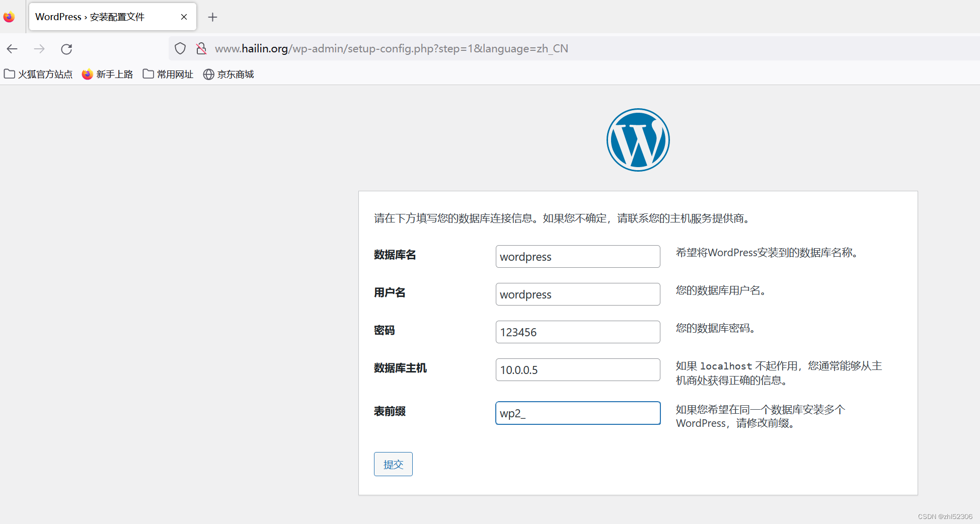
Task: Reload the current page
Action: (66, 49)
